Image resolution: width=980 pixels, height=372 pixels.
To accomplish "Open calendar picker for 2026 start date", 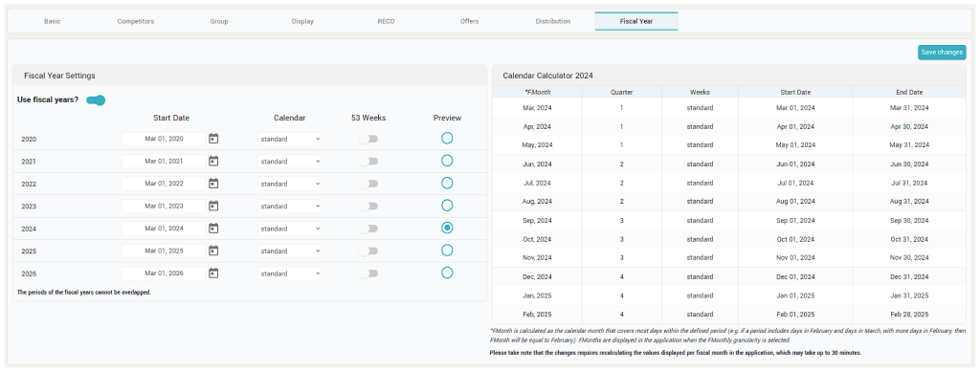I will coord(213,273).
